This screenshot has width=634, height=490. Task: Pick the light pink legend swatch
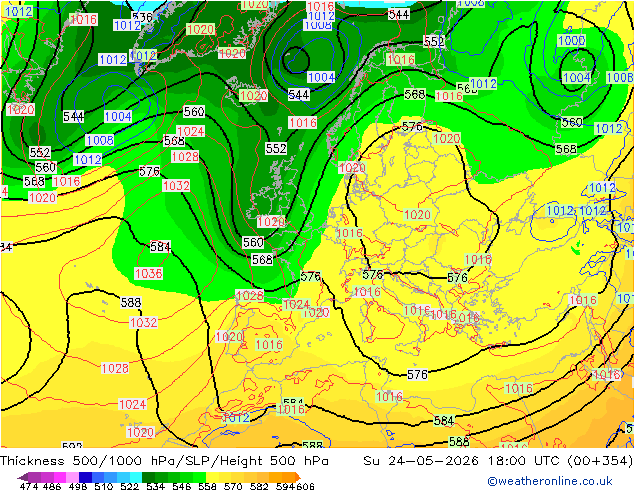(x=72, y=477)
